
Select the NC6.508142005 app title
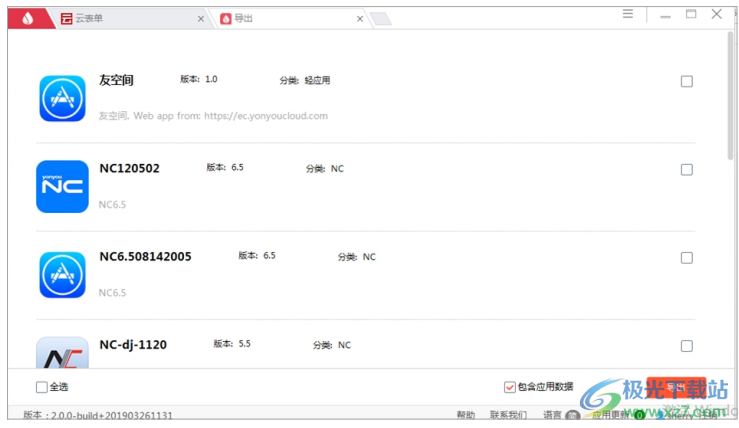[145, 256]
